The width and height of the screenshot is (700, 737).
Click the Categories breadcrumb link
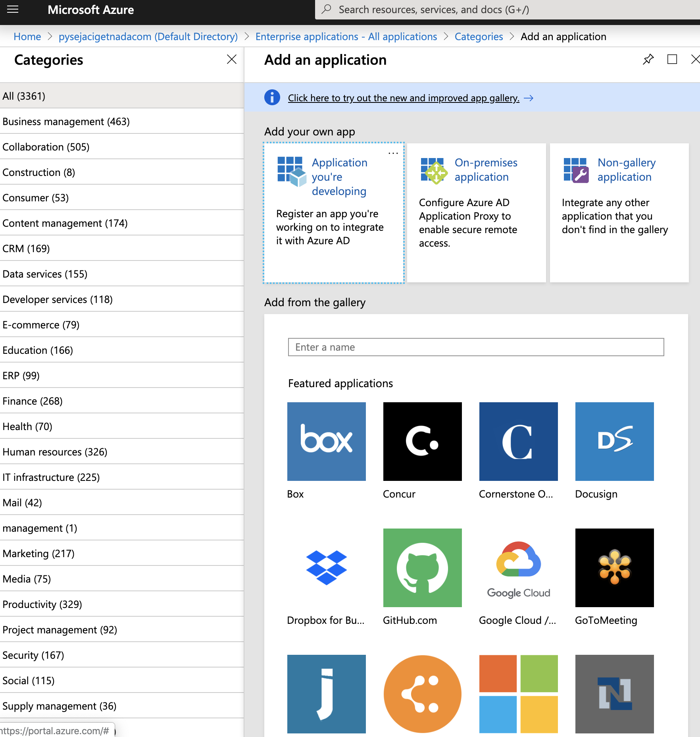click(479, 37)
